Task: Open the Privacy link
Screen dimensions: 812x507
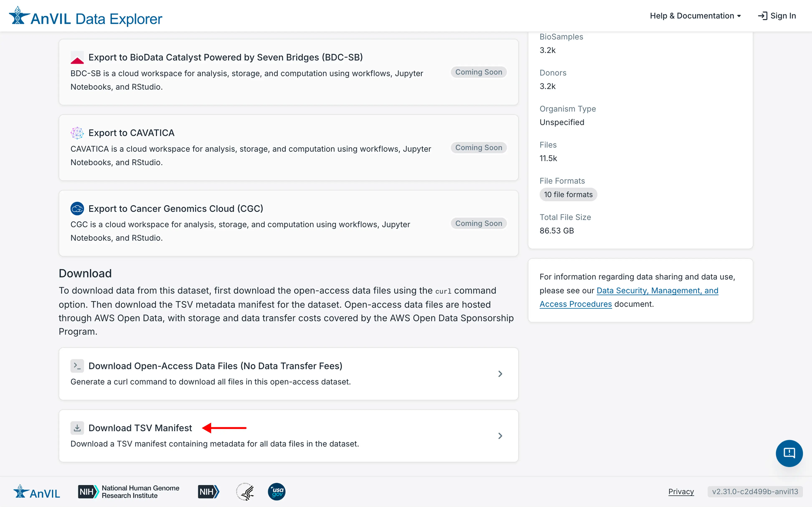Action: [681, 491]
